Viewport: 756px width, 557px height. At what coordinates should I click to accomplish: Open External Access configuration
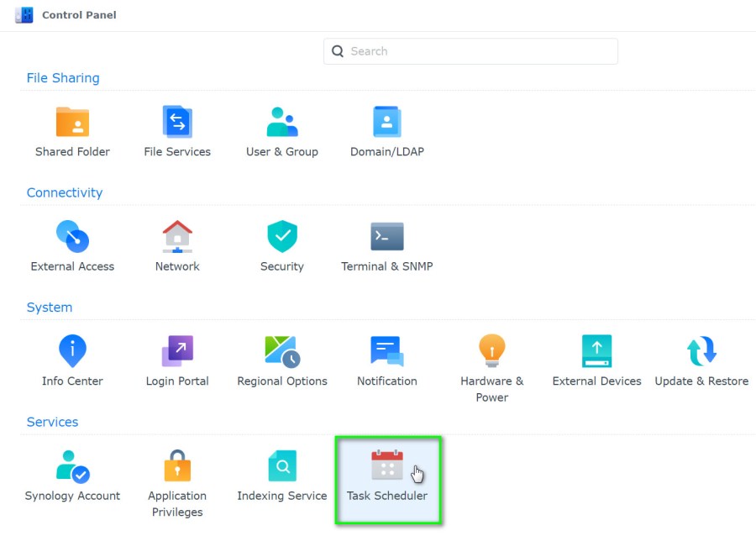pos(72,244)
